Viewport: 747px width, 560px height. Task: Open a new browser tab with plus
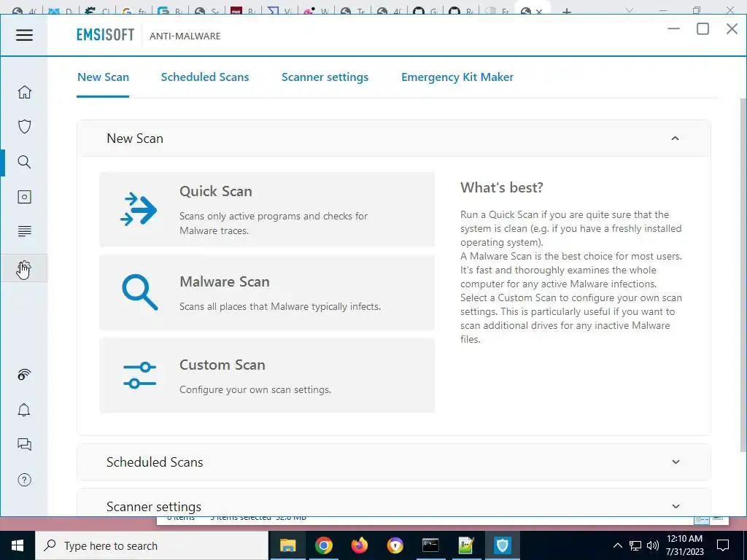coord(566,11)
